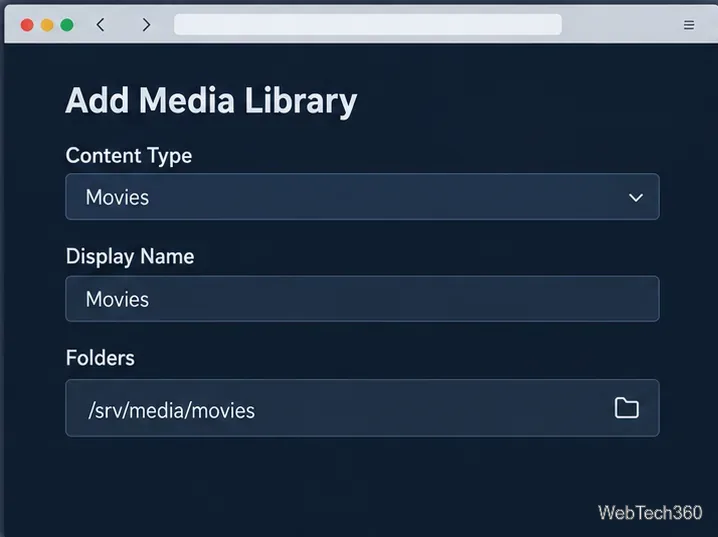The image size is (718, 537).
Task: Close the window with red button
Action: 27,25
